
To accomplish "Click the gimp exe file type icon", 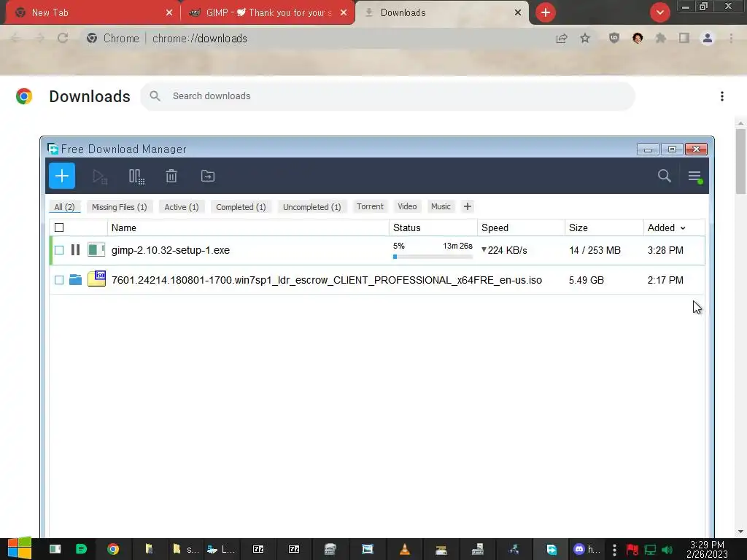I will click(96, 249).
